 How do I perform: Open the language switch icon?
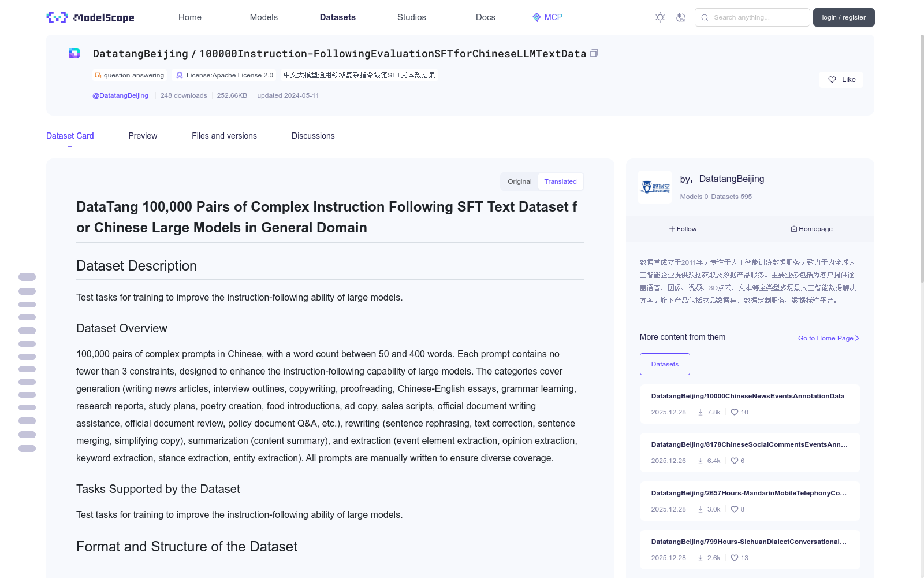click(x=681, y=17)
